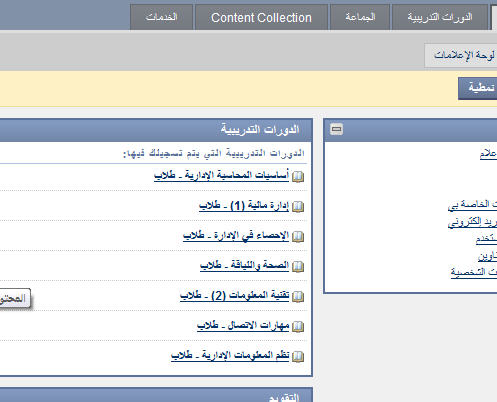Click the blue نمطية button
Screen dimensions: 497x402
coord(478,88)
